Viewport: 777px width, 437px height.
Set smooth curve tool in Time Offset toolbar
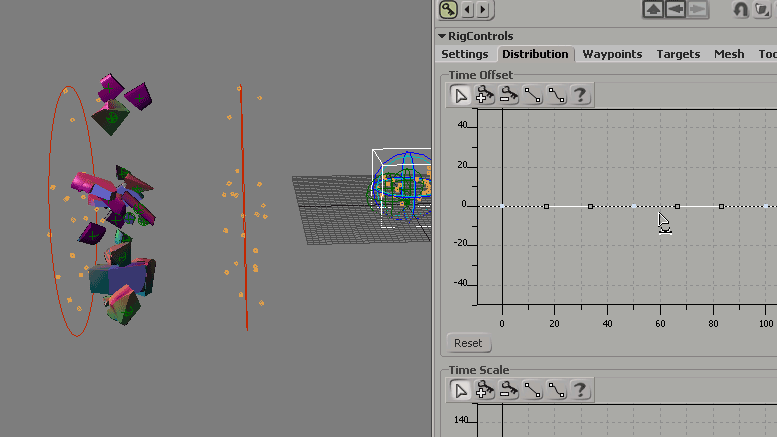[556, 95]
